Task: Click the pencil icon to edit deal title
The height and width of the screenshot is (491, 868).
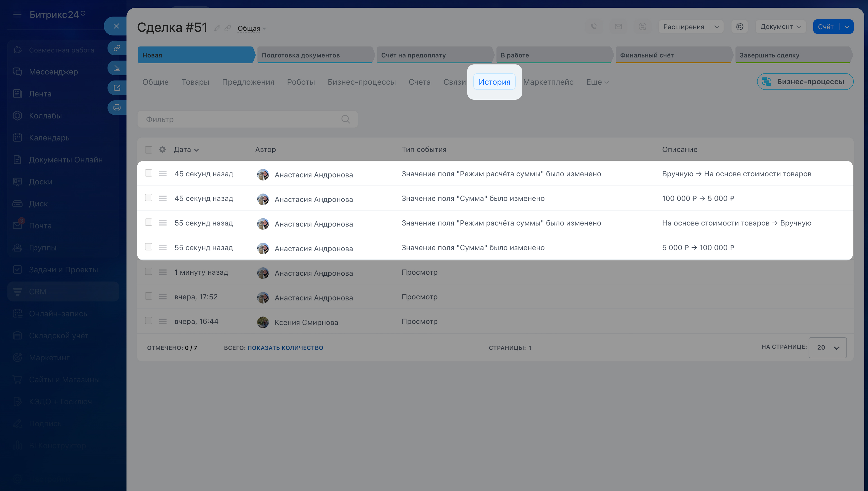Action: click(x=217, y=28)
